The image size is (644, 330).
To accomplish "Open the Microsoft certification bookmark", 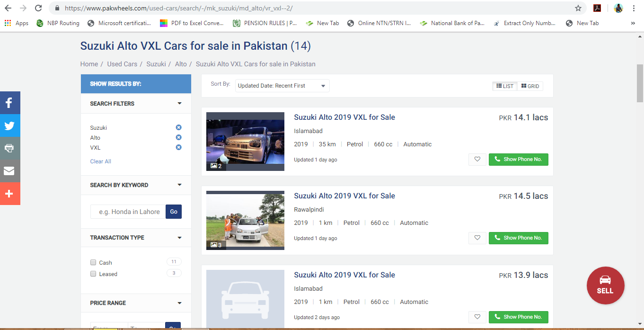I will [119, 23].
